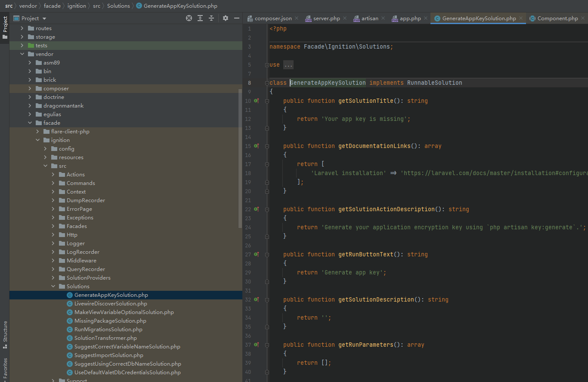The image size is (588, 382).
Task: Click the Expand All icon in Project panel
Action: [x=200, y=18]
